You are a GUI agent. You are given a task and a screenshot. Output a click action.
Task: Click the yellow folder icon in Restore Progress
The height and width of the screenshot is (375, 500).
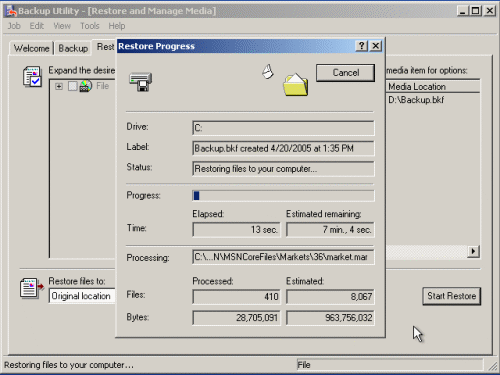[296, 85]
